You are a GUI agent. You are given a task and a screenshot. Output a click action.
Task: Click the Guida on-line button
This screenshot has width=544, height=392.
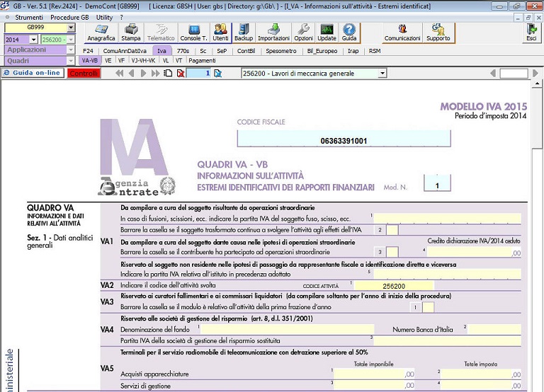pyautogui.click(x=33, y=73)
